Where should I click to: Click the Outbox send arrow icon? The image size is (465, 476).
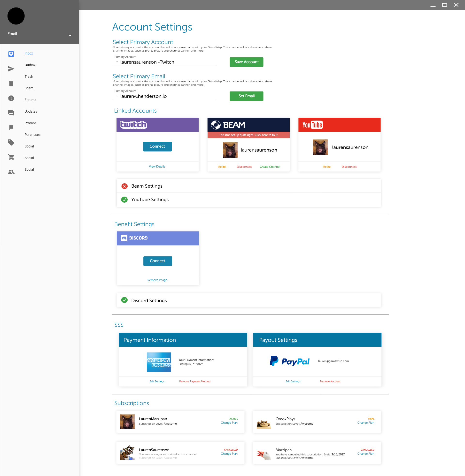pyautogui.click(x=11, y=69)
